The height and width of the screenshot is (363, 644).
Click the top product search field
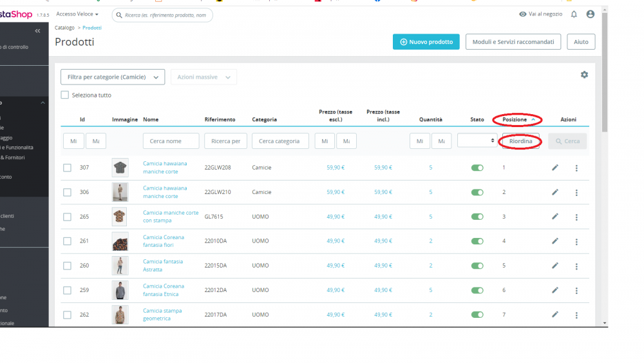(x=162, y=15)
